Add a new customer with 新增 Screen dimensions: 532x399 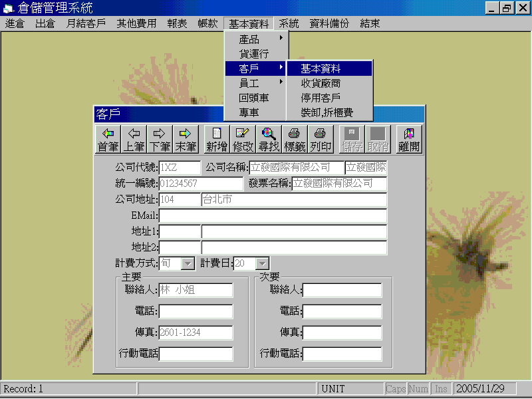point(217,140)
